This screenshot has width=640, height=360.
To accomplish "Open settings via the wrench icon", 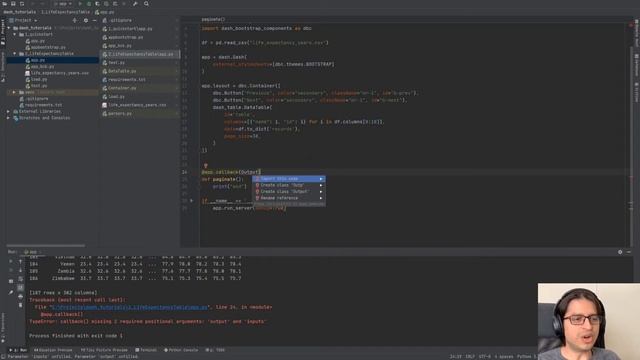I will pyautogui.click(x=135, y=4).
